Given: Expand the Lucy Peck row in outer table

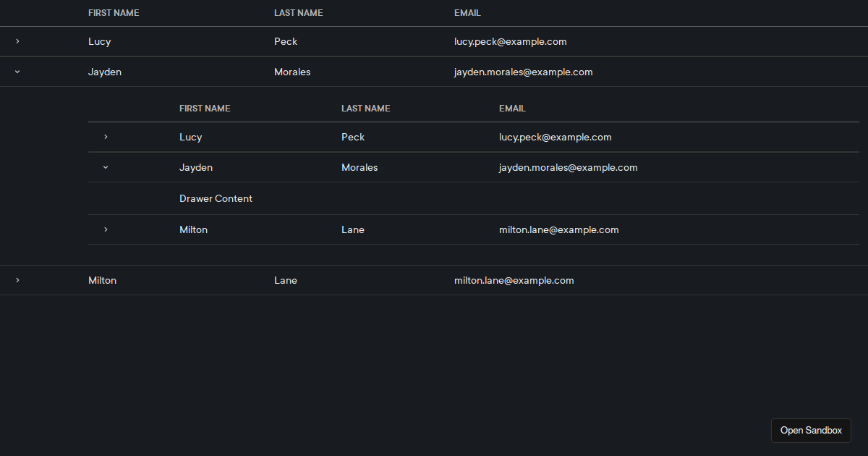Looking at the screenshot, I should 17,41.
